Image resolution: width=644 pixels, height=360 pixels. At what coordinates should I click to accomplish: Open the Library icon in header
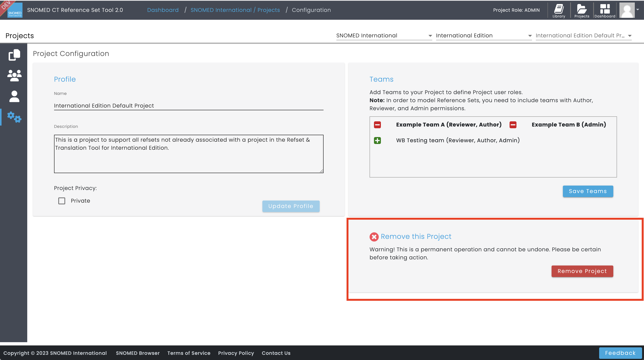(559, 11)
